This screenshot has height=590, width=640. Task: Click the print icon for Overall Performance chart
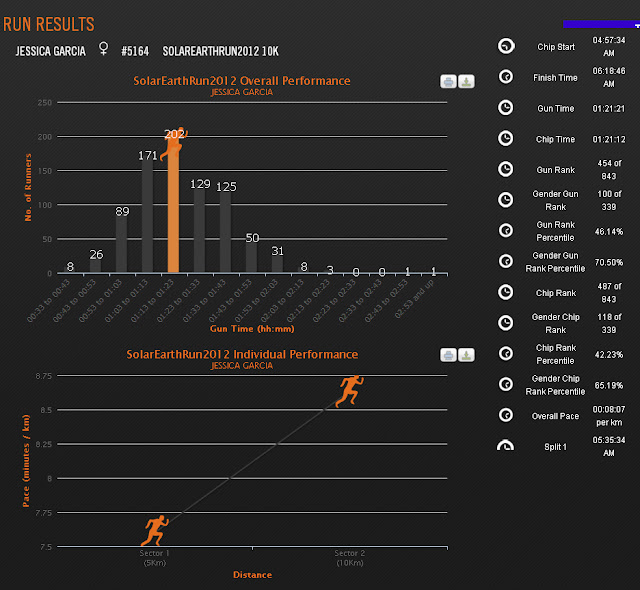(448, 82)
